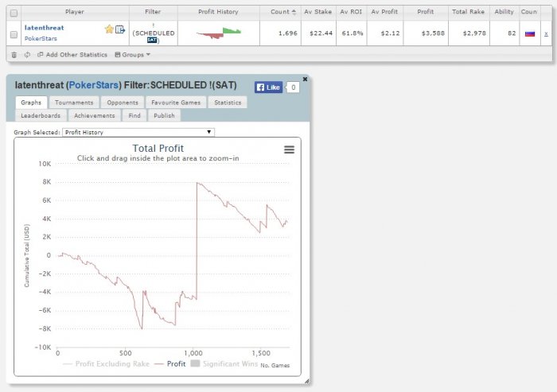This screenshot has width=557, height=392.
Task: Click the Facebook like count bubble
Action: [293, 87]
